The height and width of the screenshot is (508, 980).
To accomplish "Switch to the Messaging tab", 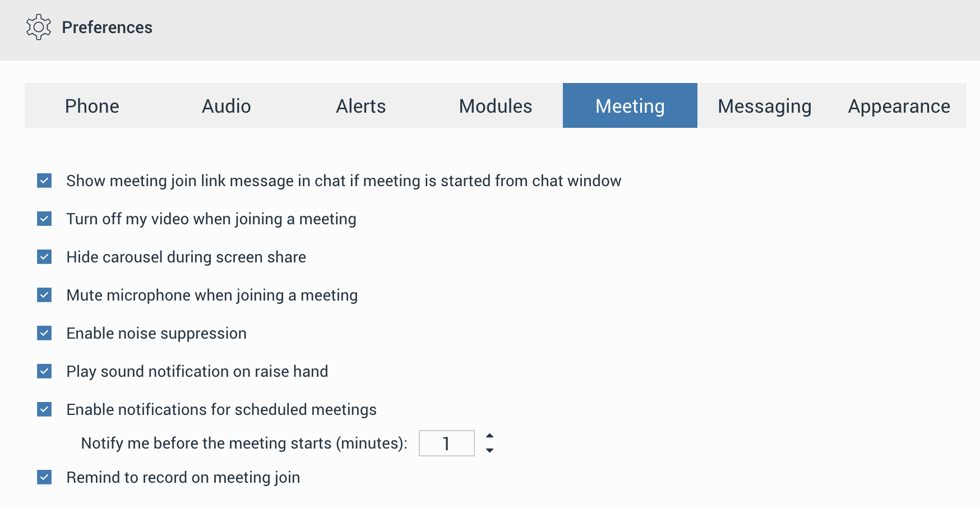I will tap(764, 105).
